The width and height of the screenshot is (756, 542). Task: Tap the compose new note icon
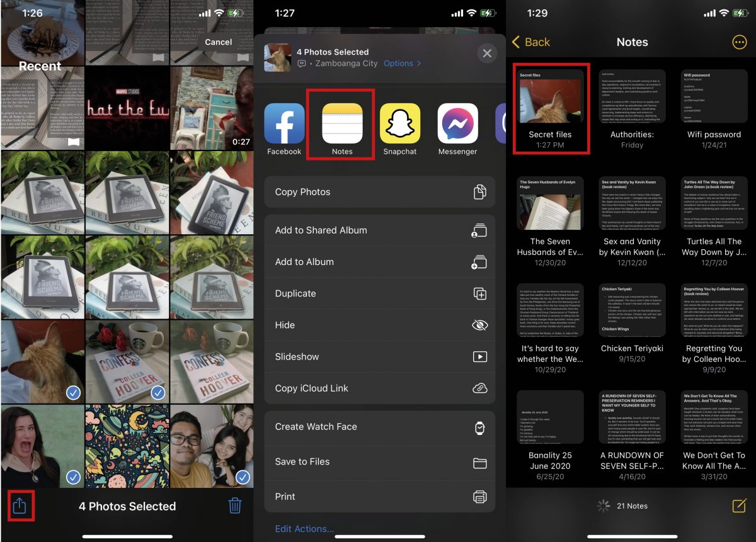738,505
